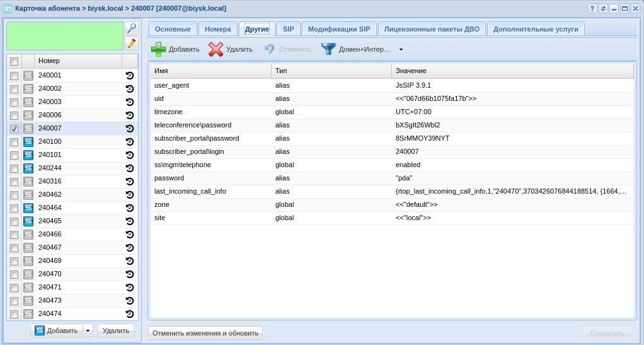
Task: Sort by the Значение column header
Action: pyautogui.click(x=512, y=71)
